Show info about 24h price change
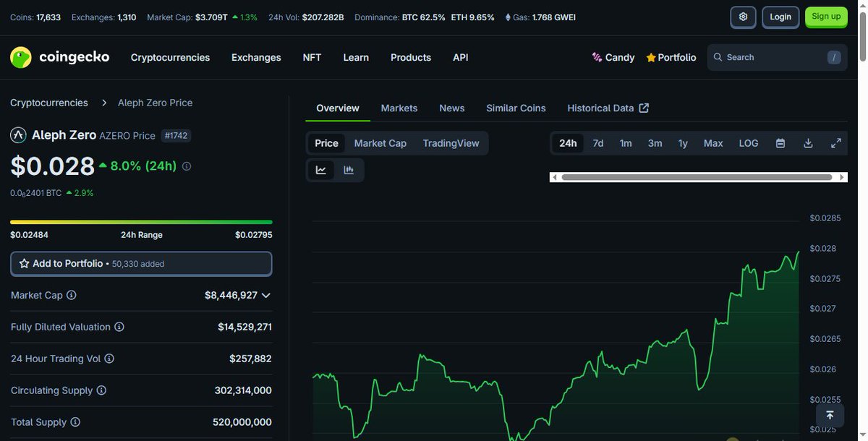The width and height of the screenshot is (868, 441). [x=187, y=166]
